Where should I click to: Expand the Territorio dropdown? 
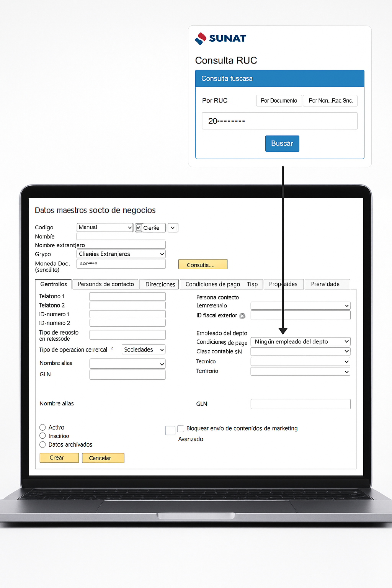coord(301,371)
